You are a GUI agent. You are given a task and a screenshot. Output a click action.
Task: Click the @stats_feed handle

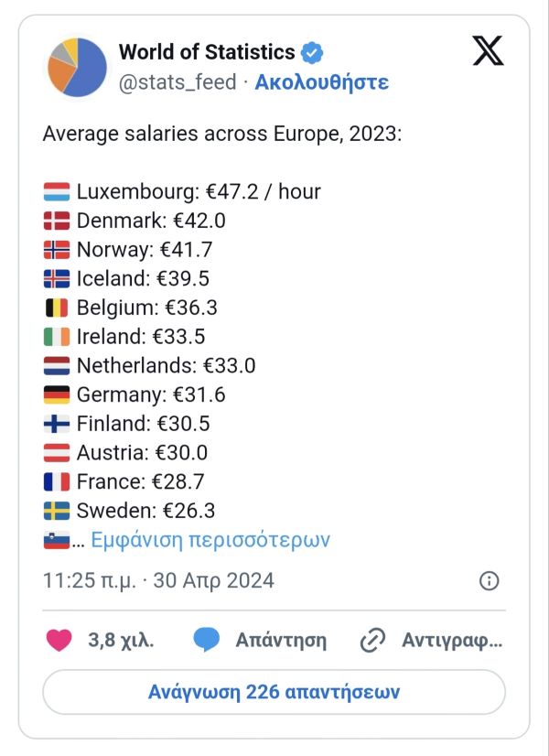178,82
